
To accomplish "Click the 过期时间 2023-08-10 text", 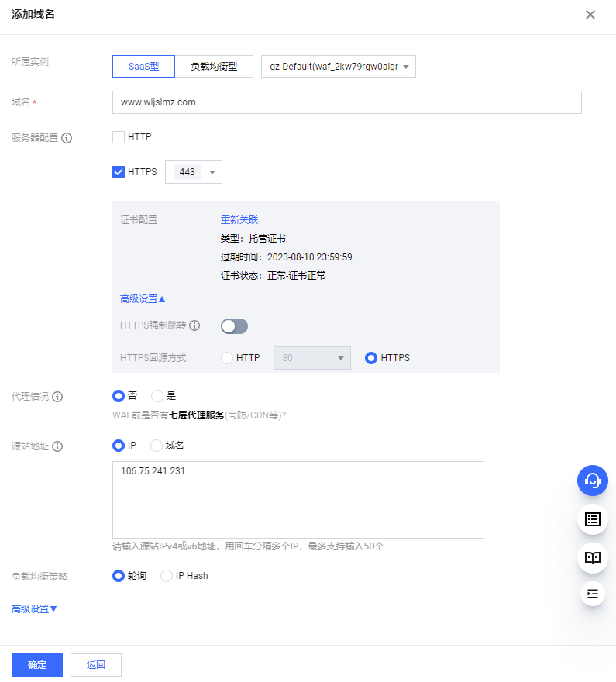I will tap(287, 257).
